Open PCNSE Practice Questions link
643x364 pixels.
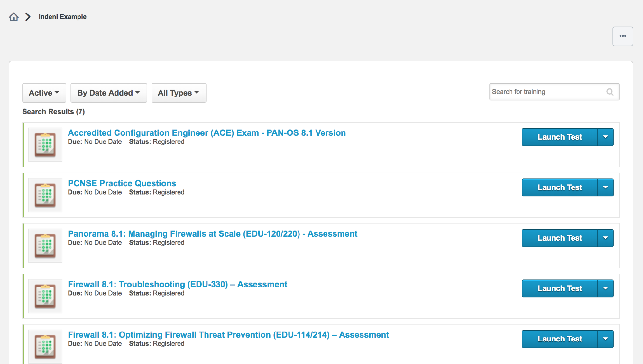(122, 183)
